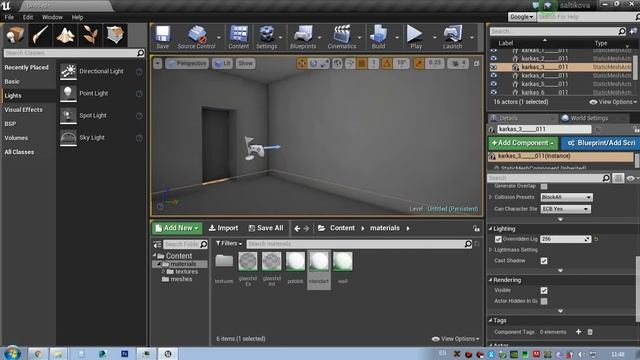Add a Directional Light from list
The image size is (640, 360).
(101, 71)
